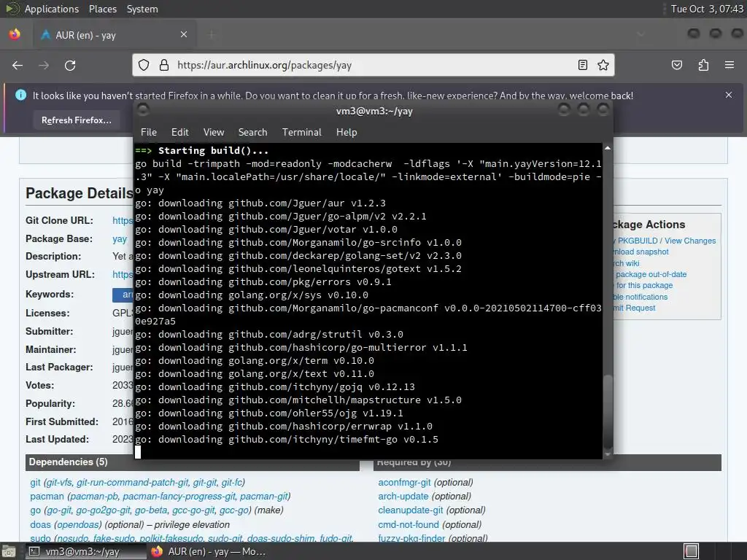The width and height of the screenshot is (747, 560).
Task: View site security via the padlock icon
Action: click(164, 65)
